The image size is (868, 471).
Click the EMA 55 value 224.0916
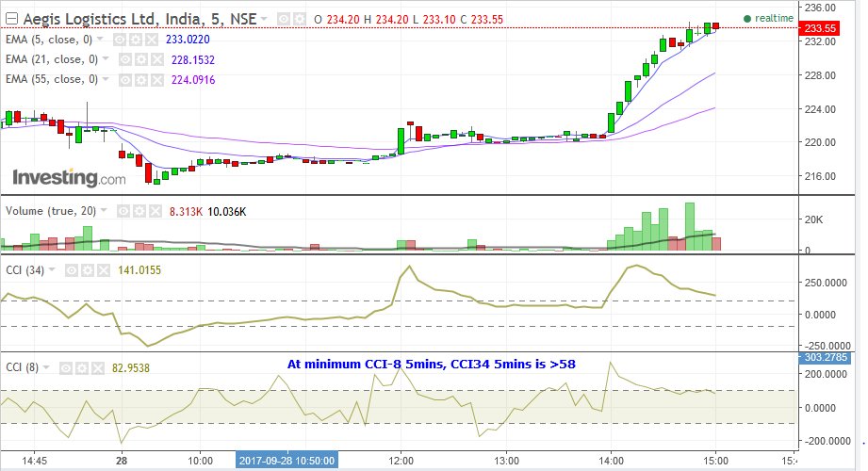point(192,80)
